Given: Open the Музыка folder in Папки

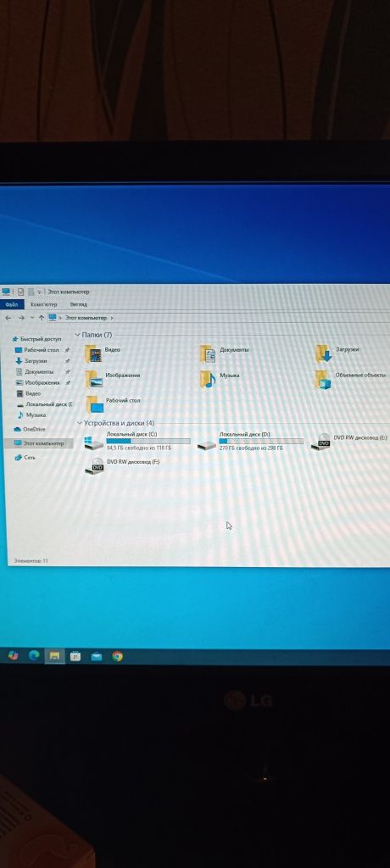Looking at the screenshot, I should 220,378.
